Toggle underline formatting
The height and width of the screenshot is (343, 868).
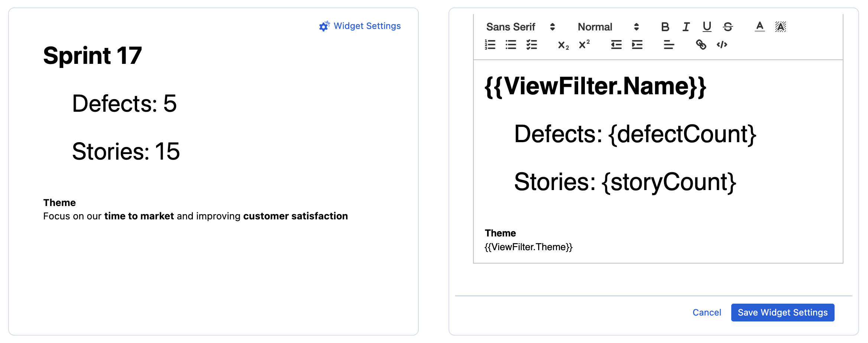(x=706, y=27)
